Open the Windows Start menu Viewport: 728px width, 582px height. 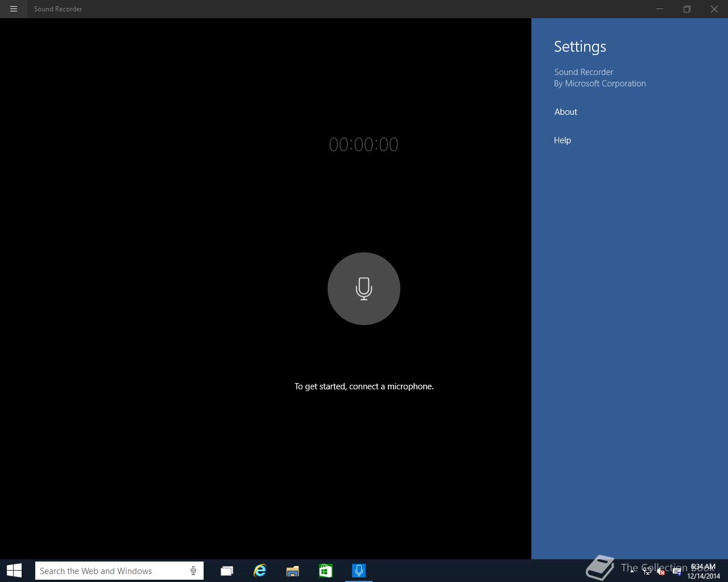pyautogui.click(x=14, y=571)
